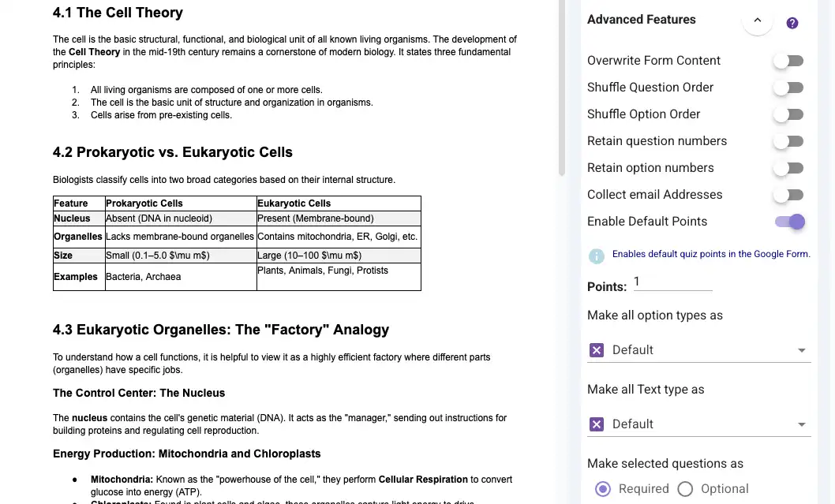Switch on Retain question numbers
Screen dimensions: 835x504
pos(788,140)
